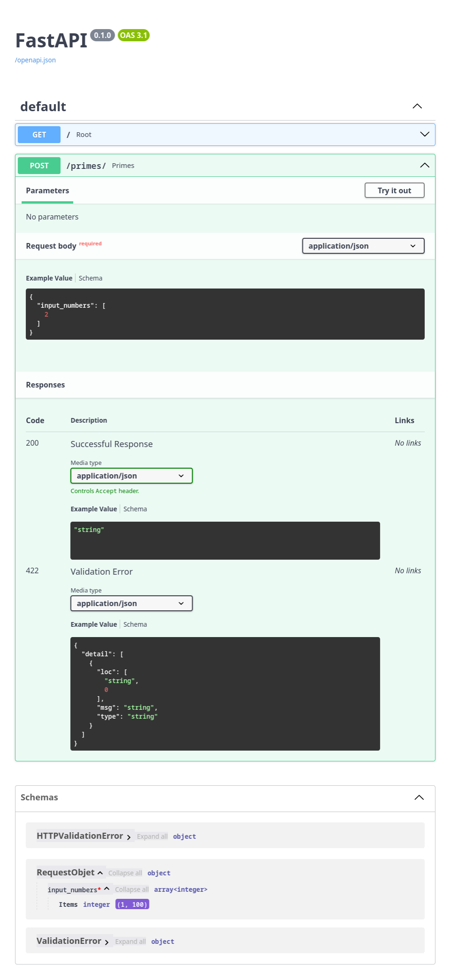This screenshot has width=450, height=980.
Task: Click the "Controls Accept header." note
Action: [105, 491]
